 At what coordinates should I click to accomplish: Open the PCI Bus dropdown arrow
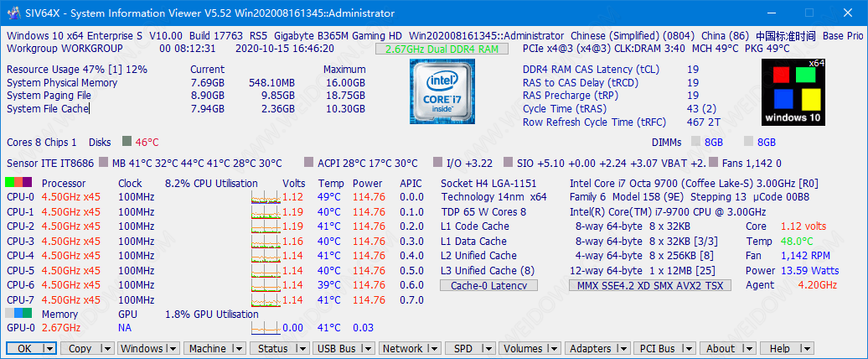click(x=689, y=348)
